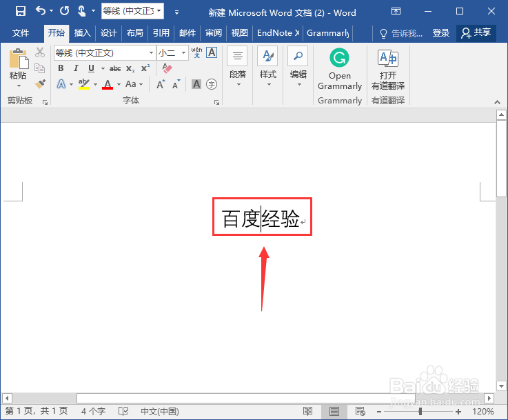
Task: Open text effects A icon
Action: [x=61, y=84]
